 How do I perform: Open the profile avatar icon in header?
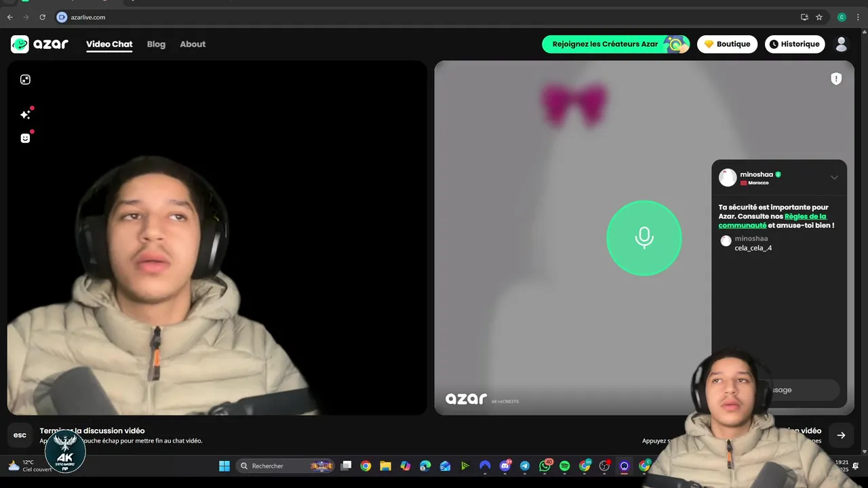pyautogui.click(x=842, y=44)
